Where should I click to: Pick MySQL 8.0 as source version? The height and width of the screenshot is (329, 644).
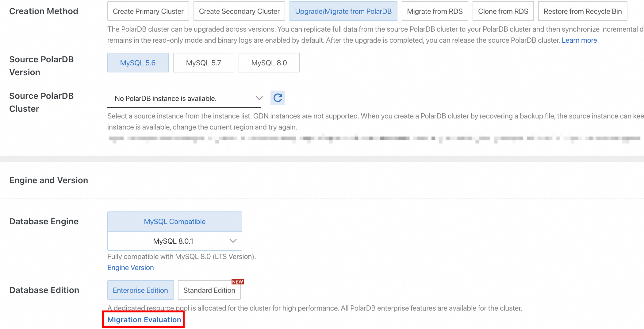coord(269,63)
